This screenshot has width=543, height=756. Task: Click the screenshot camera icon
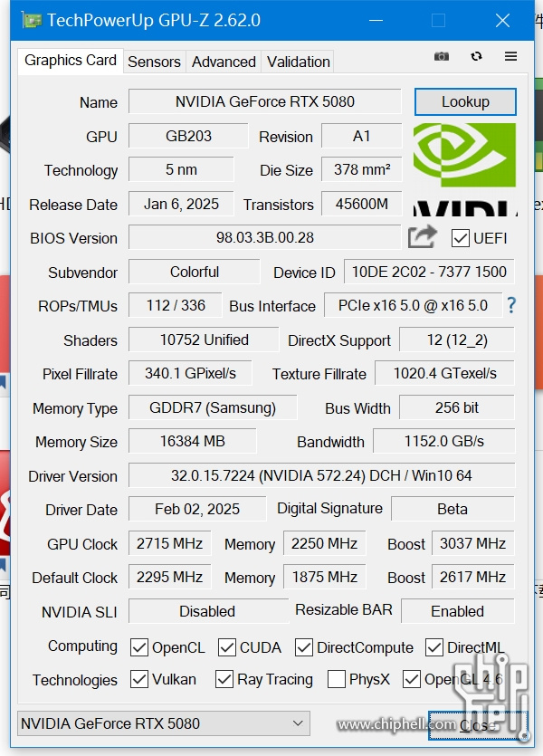point(441,56)
